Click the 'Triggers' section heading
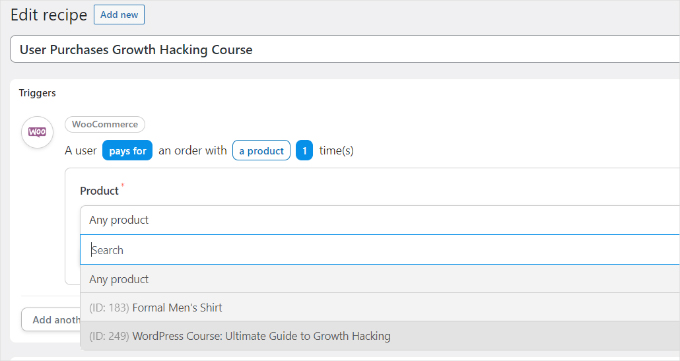The image size is (680, 361). [x=37, y=93]
